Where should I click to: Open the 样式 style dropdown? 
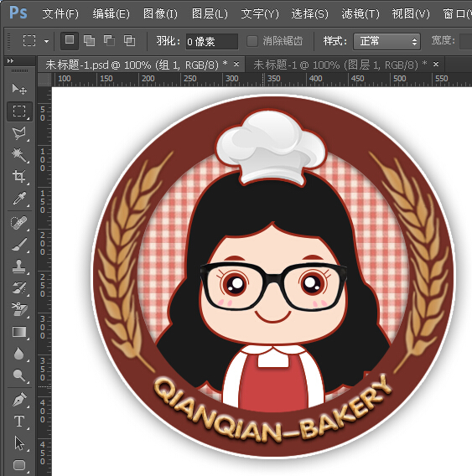pyautogui.click(x=386, y=41)
